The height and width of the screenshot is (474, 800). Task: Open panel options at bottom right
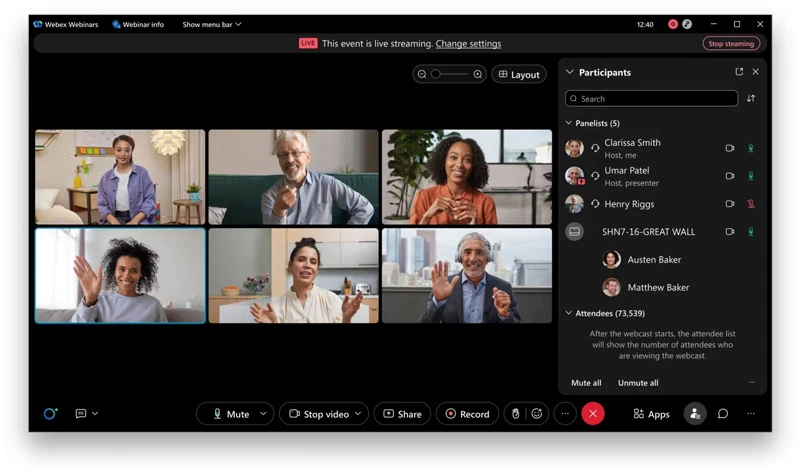click(751, 414)
